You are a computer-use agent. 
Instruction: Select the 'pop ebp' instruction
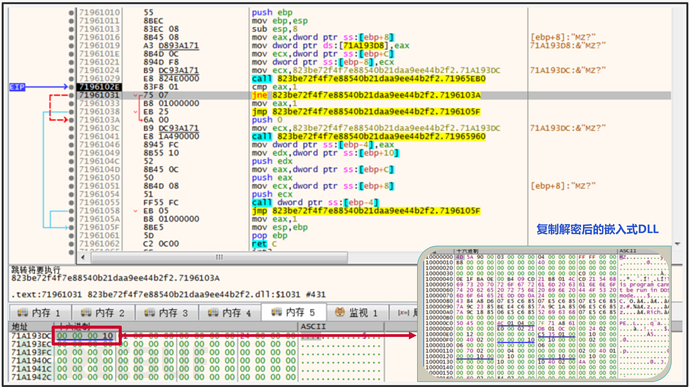tap(269, 236)
